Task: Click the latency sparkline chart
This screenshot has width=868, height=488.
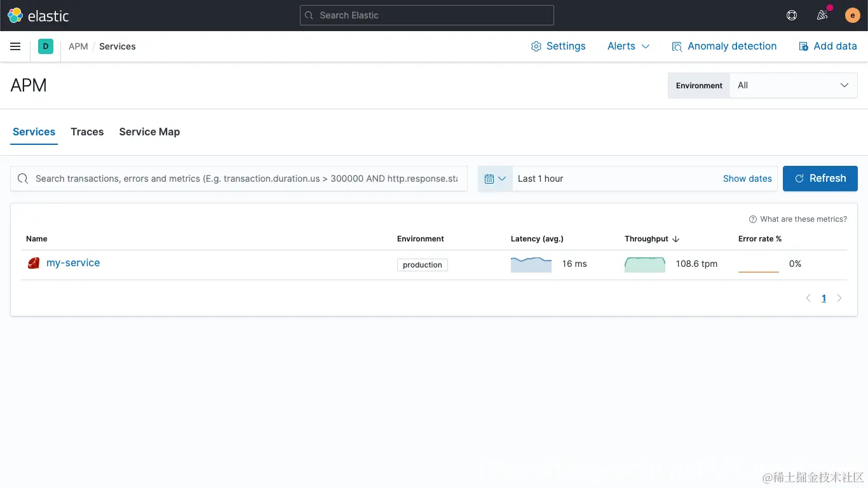Action: [531, 264]
